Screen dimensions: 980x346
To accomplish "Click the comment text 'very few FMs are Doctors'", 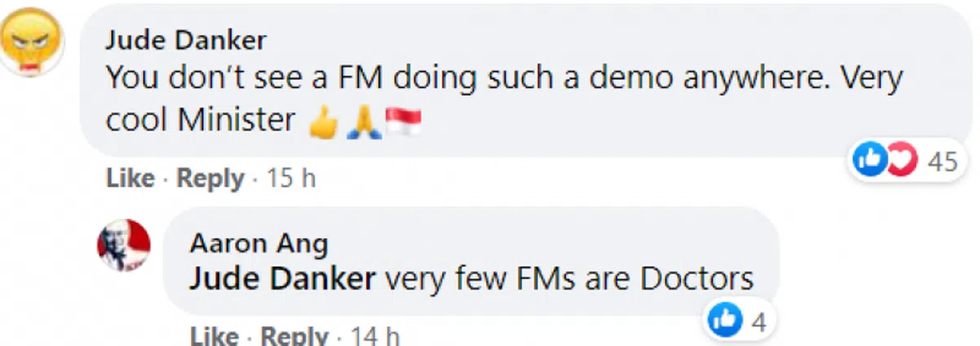I will pyautogui.click(x=568, y=279).
